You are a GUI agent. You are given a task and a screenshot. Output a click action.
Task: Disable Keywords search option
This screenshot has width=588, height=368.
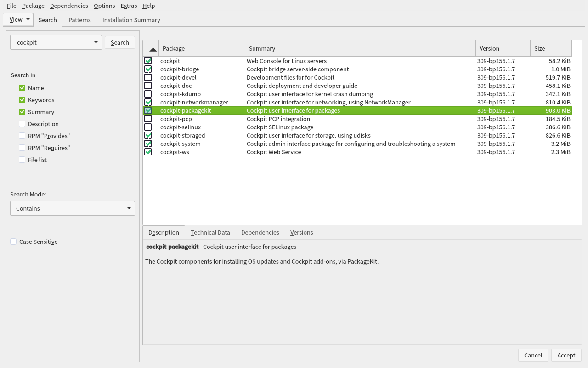[x=22, y=100]
